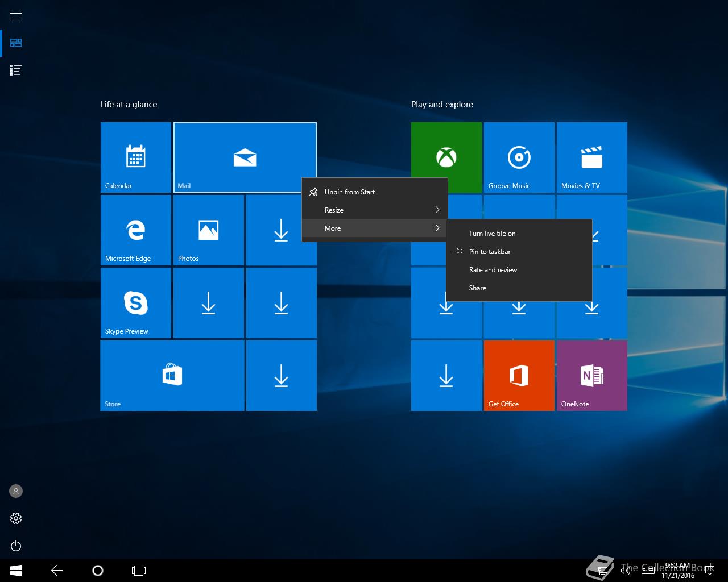
Task: Click the volume speaker tray icon
Action: coord(626,571)
